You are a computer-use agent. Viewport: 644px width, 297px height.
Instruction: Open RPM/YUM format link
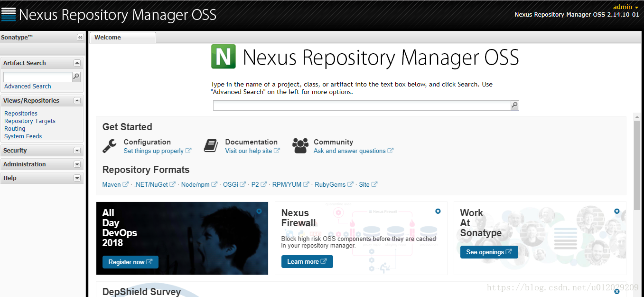(x=287, y=184)
